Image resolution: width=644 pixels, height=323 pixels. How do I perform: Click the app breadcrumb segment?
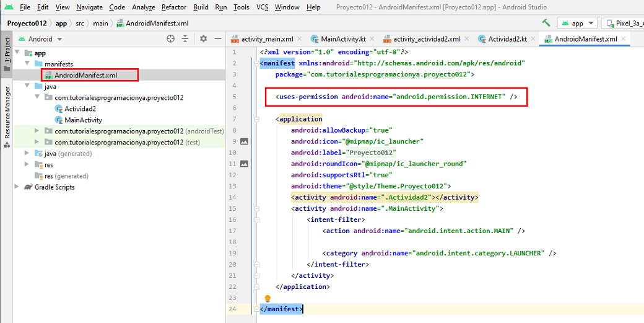pos(61,24)
